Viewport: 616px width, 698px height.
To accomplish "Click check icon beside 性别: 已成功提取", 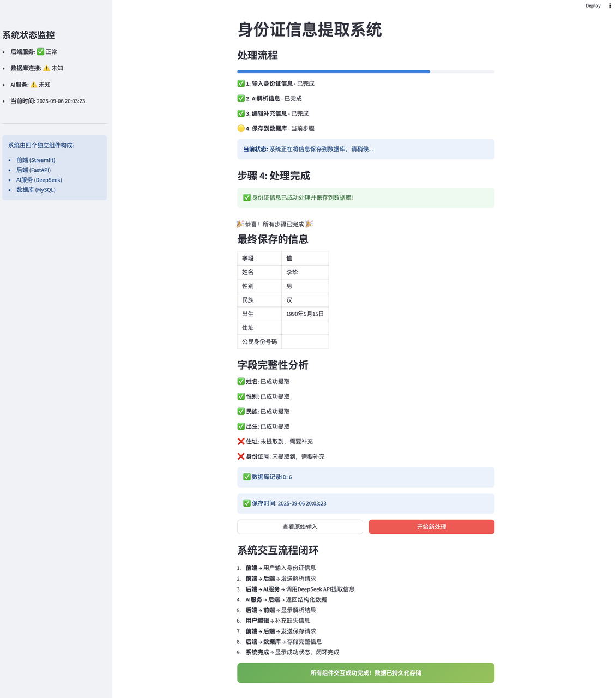I will coord(241,396).
